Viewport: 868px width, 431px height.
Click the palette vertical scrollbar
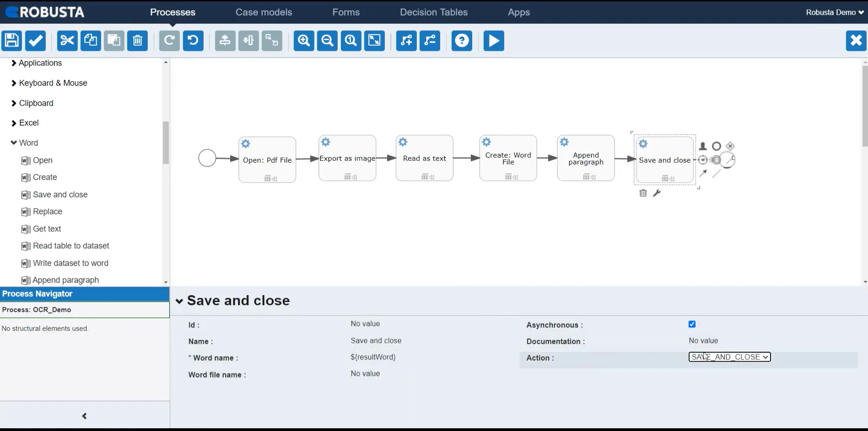(x=166, y=143)
